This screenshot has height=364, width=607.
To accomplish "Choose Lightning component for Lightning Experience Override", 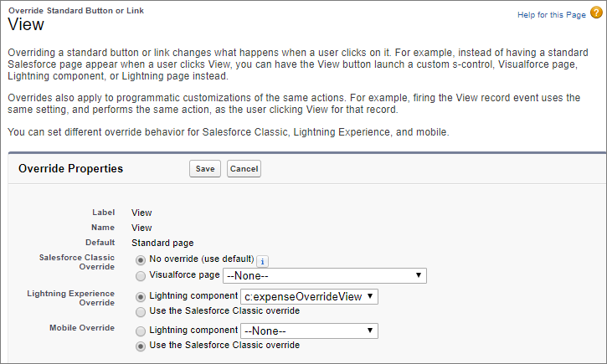I will (140, 296).
